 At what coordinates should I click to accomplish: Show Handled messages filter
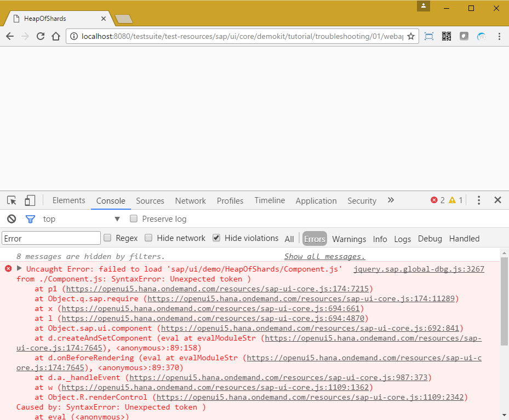tap(464, 239)
